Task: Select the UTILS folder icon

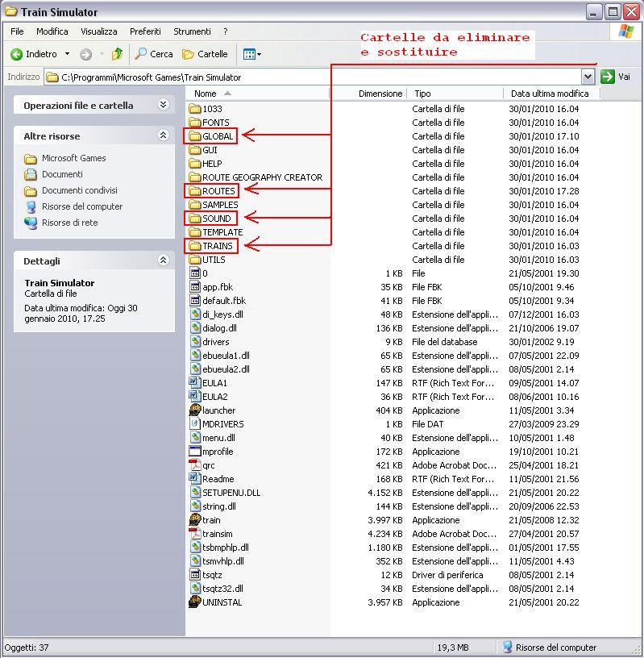Action: tap(195, 260)
